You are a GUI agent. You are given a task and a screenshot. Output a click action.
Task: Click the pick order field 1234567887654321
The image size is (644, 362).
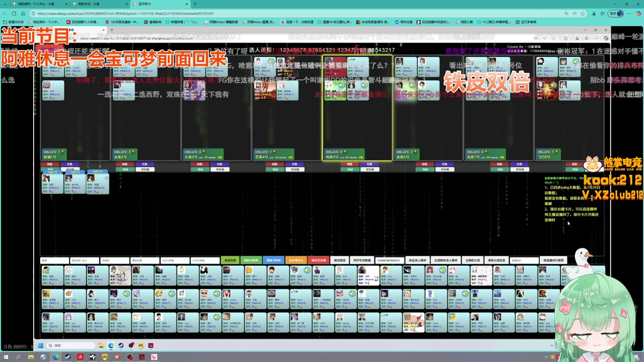(389, 260)
